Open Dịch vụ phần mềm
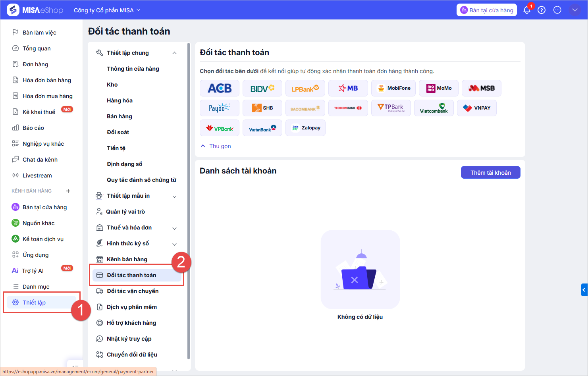Screen dimensions: 588x376 click(x=132, y=307)
